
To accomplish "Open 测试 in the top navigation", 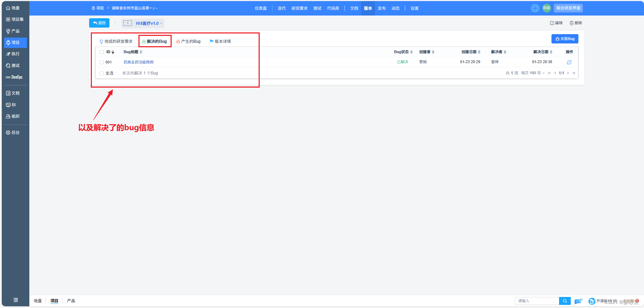I will pos(317,8).
